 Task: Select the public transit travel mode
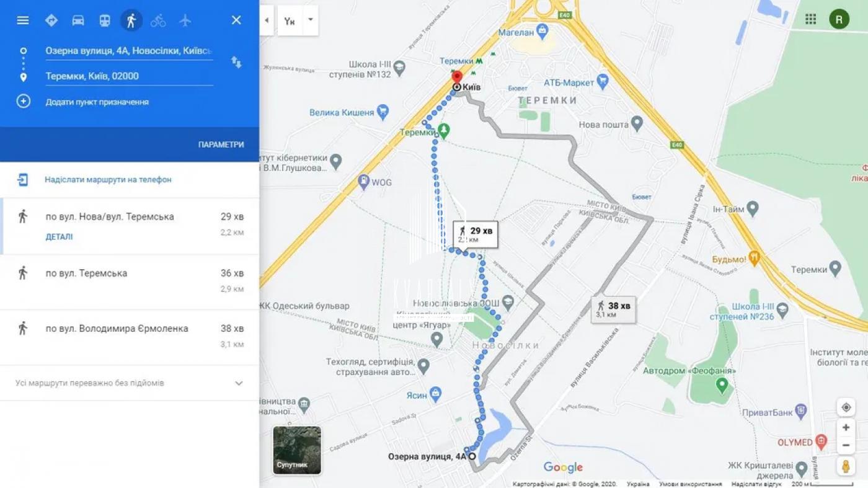click(105, 20)
